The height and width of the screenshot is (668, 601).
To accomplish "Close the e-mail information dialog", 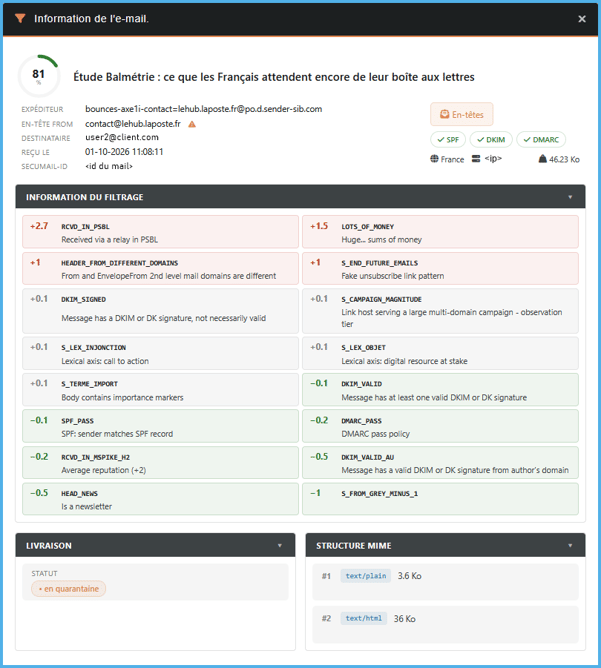I will (582, 19).
